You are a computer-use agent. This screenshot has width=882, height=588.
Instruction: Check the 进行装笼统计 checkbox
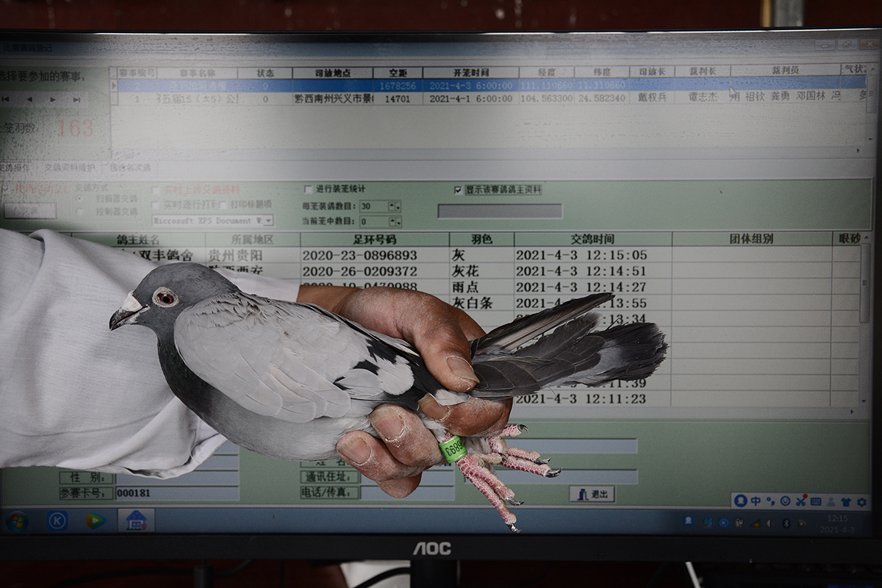309,189
